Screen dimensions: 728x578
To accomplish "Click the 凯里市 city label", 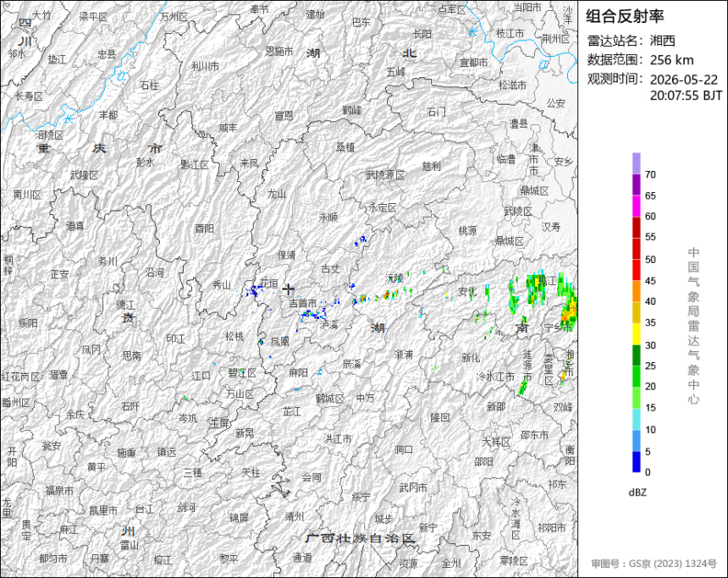I will pyautogui.click(x=103, y=510).
